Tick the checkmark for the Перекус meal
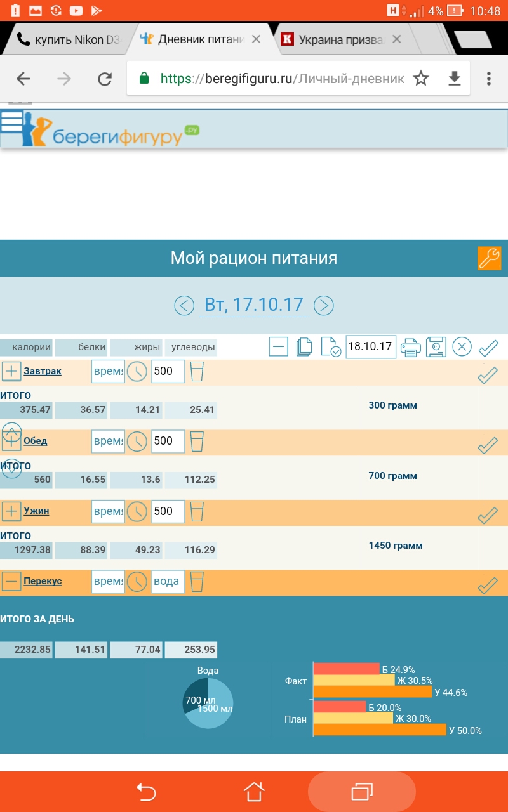The width and height of the screenshot is (508, 812). pyautogui.click(x=487, y=585)
